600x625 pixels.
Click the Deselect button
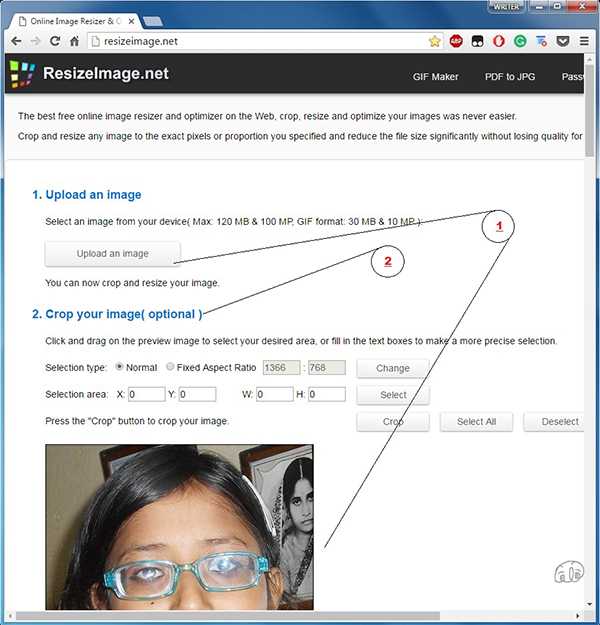click(x=554, y=422)
